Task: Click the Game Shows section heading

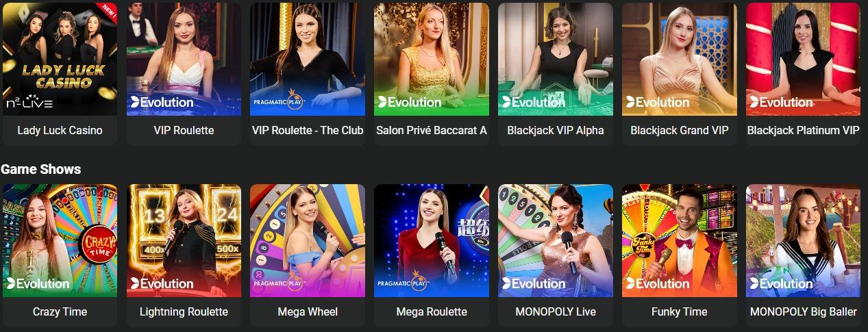Action: 41,169
